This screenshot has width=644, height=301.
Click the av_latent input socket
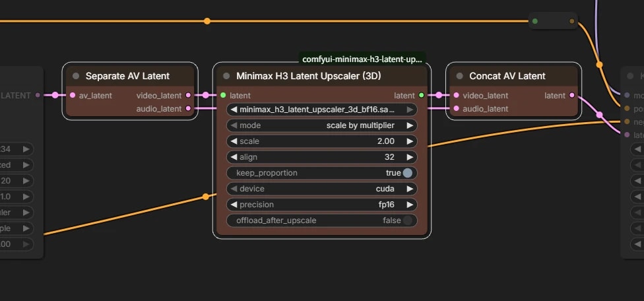click(x=73, y=95)
